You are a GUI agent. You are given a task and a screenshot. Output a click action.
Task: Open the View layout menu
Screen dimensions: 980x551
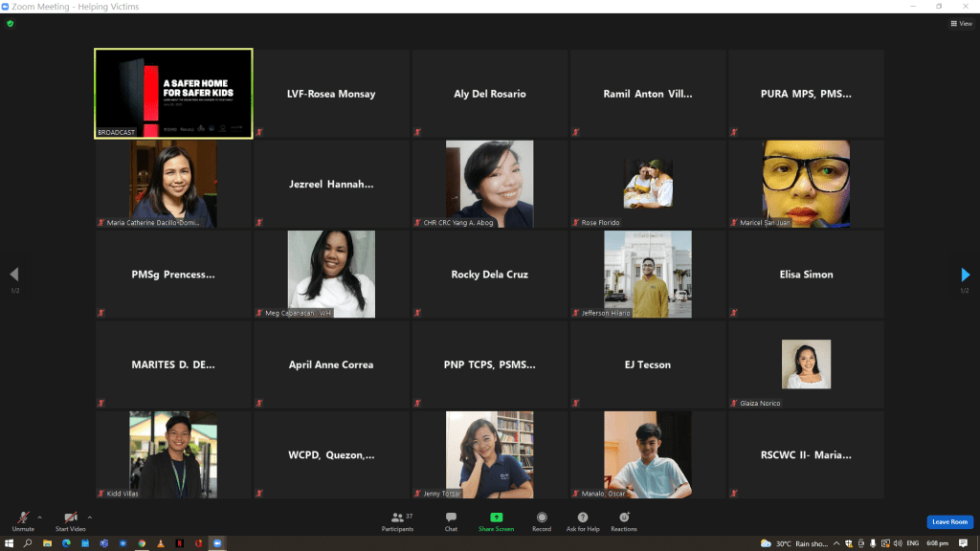pyautogui.click(x=960, y=24)
